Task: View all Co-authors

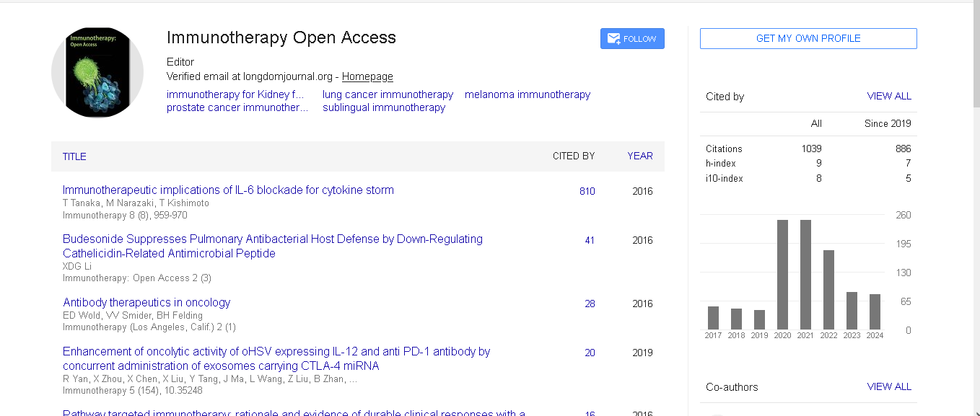Action: 888,387
